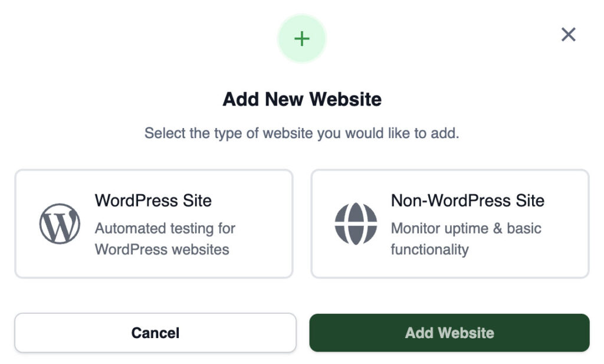Close the Add New Website dialog

568,35
